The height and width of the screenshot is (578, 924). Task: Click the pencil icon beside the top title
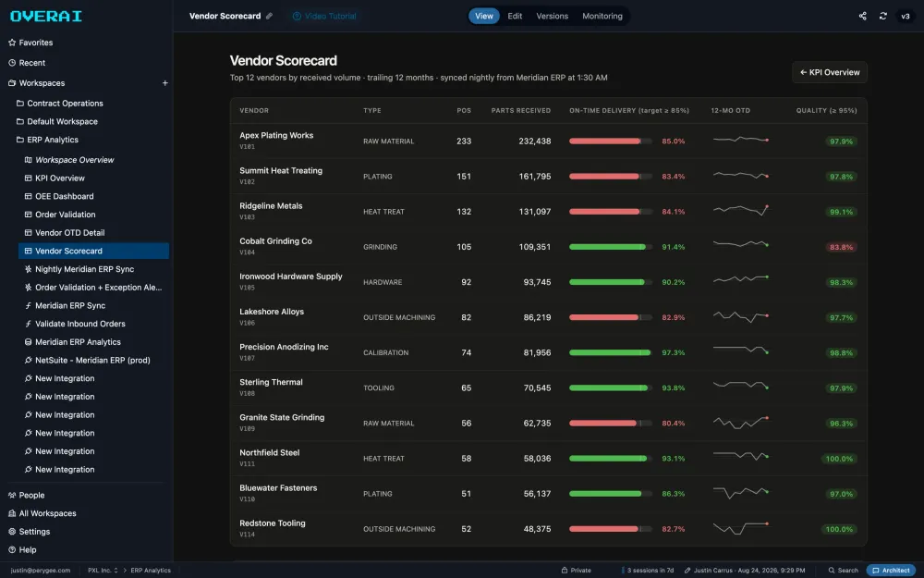click(x=269, y=16)
